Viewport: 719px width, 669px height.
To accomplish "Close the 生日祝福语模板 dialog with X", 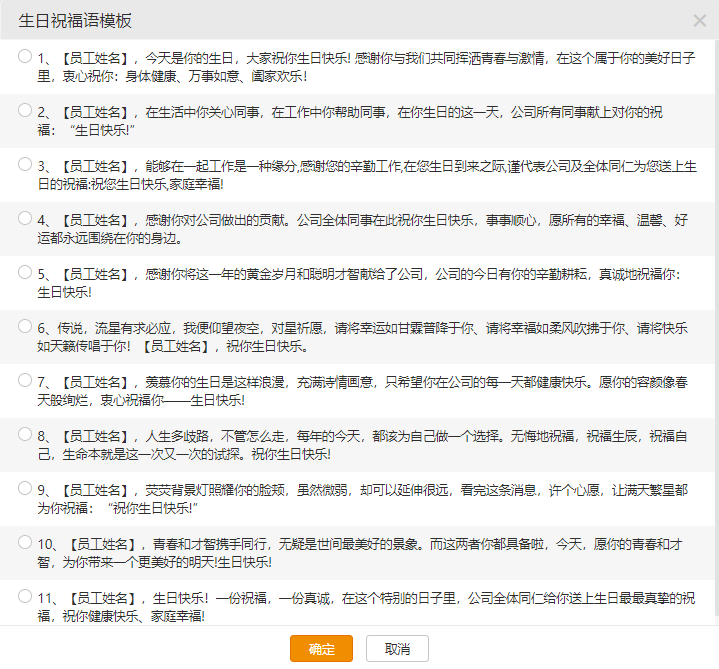I will tap(699, 21).
